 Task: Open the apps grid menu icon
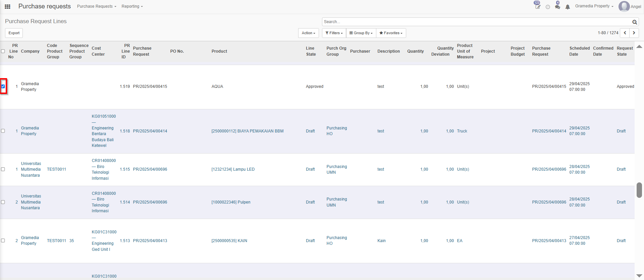coord(7,6)
